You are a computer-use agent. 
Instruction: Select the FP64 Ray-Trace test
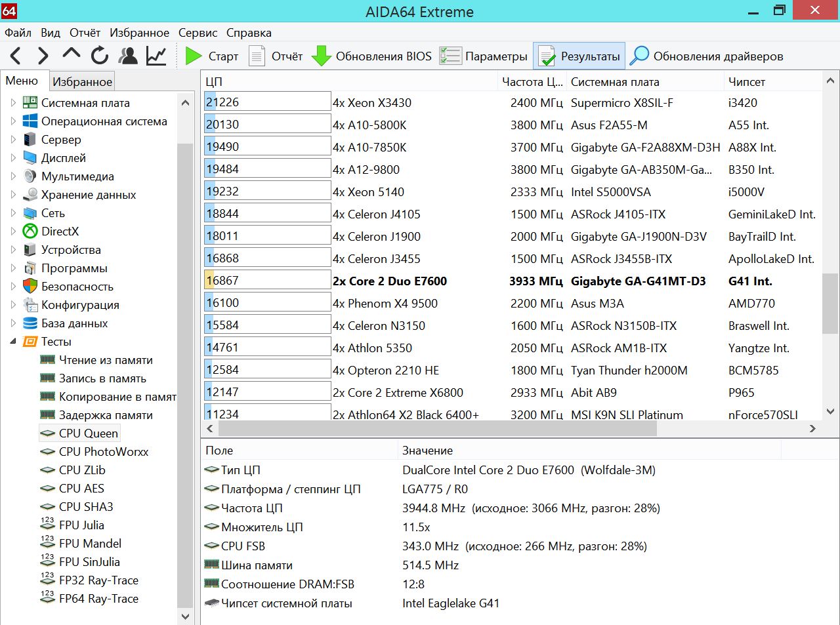coord(98,599)
